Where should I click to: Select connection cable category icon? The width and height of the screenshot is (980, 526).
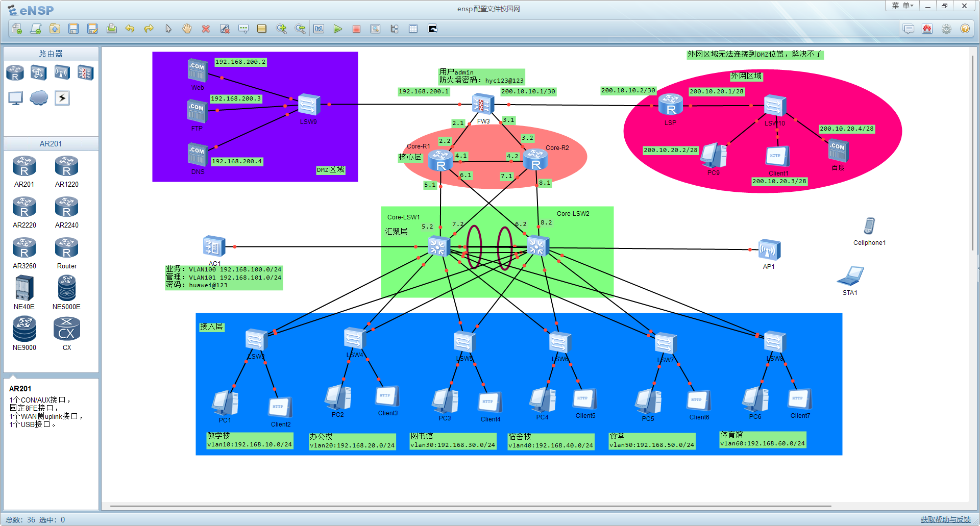point(62,97)
